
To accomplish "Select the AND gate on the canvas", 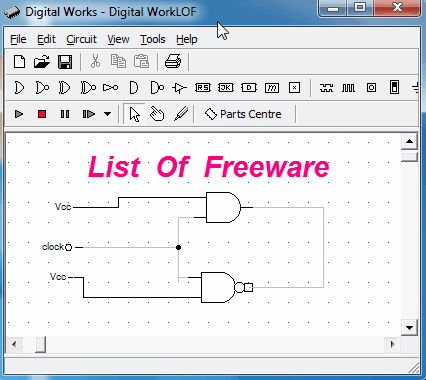I will click(223, 207).
